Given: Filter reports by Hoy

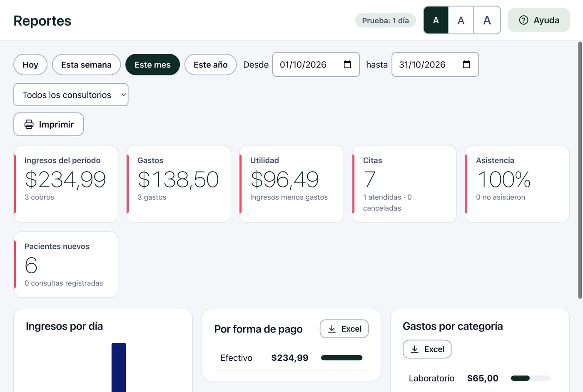Looking at the screenshot, I should pos(30,65).
